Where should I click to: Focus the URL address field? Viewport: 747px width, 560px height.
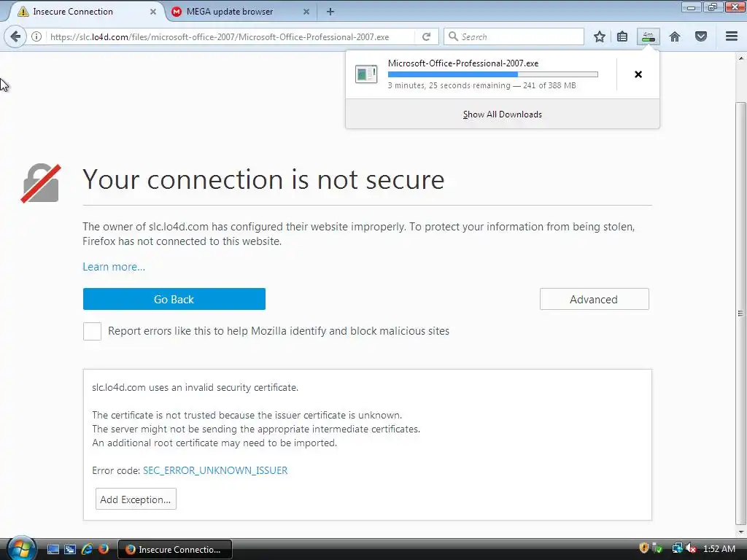tap(230, 36)
